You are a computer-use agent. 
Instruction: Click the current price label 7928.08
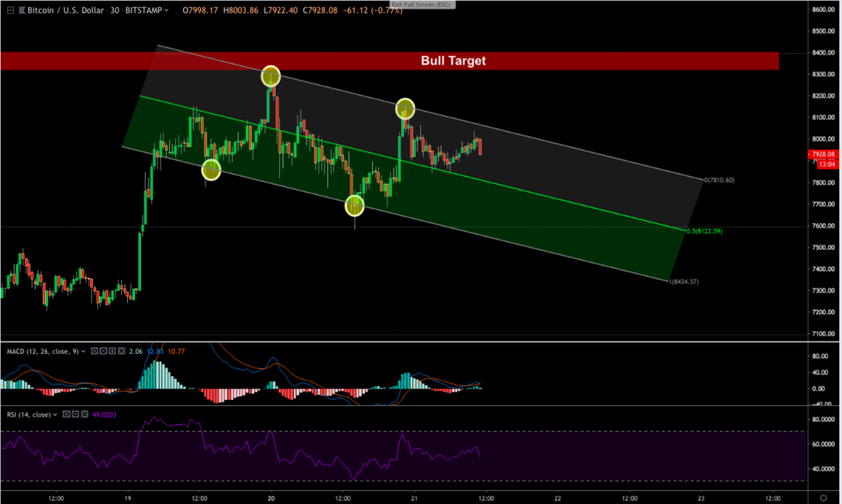click(822, 155)
